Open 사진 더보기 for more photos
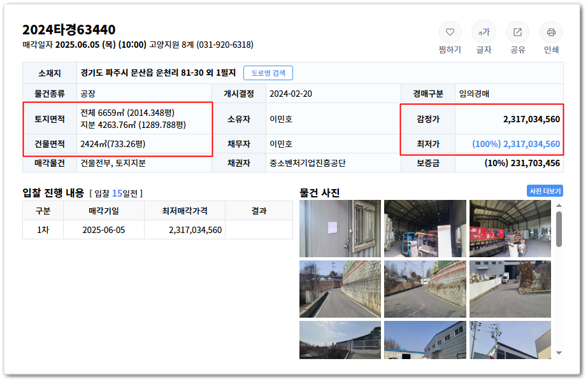The height and width of the screenshot is (382, 588). [x=545, y=191]
